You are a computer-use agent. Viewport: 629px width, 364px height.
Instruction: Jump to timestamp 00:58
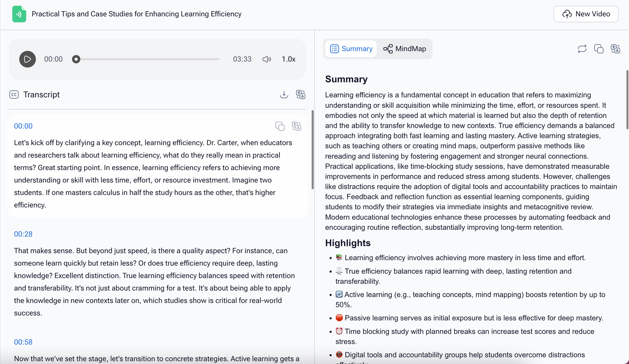point(23,342)
